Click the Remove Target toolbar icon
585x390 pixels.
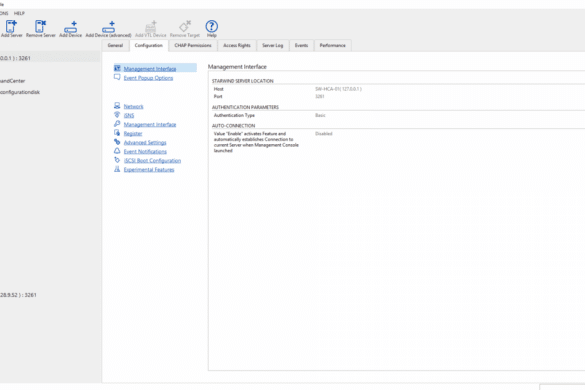click(185, 26)
